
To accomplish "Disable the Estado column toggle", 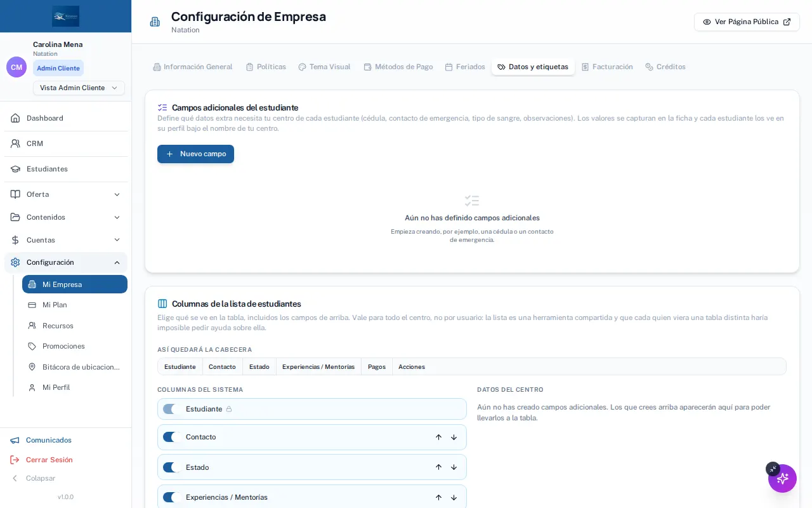I will (x=172, y=467).
